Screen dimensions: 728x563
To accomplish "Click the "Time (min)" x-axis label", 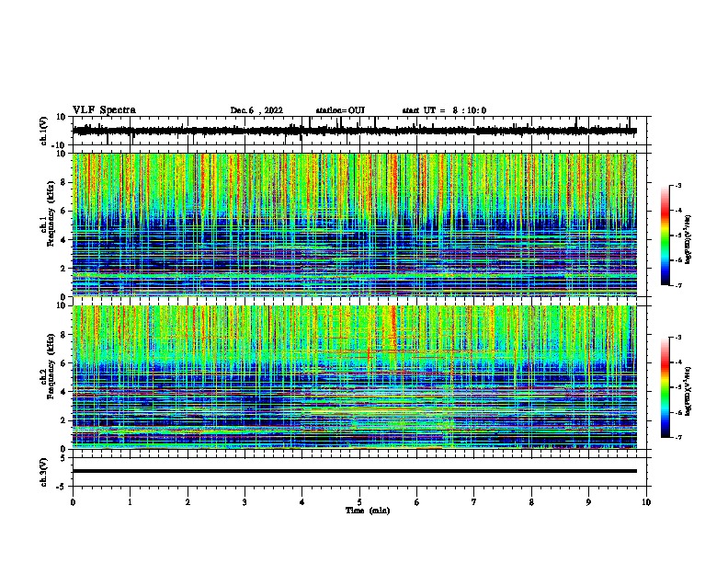I will point(368,511).
